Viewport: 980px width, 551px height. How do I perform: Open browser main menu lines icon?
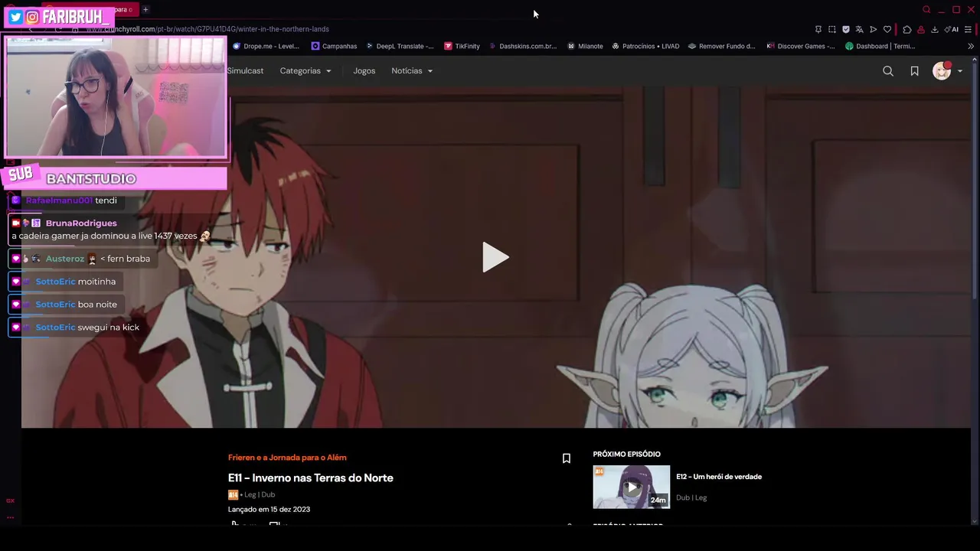(968, 29)
